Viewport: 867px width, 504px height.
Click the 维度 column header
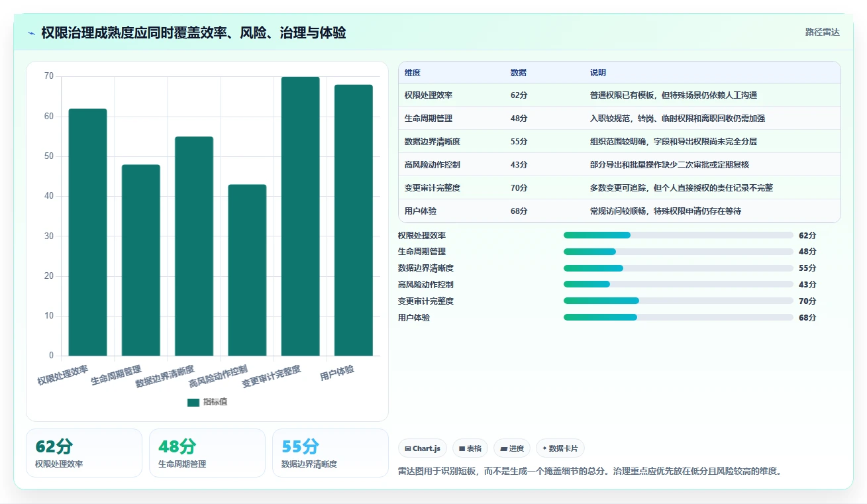(413, 73)
